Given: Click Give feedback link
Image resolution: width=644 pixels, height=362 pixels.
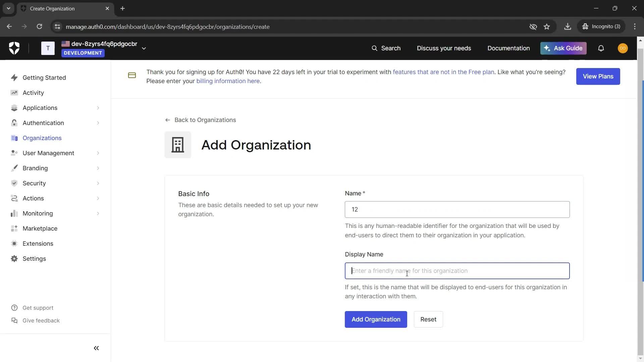Looking at the screenshot, I should click(41, 321).
